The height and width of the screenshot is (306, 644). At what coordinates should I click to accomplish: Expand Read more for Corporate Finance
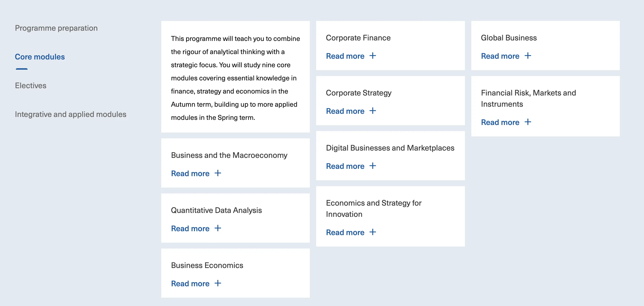345,56
